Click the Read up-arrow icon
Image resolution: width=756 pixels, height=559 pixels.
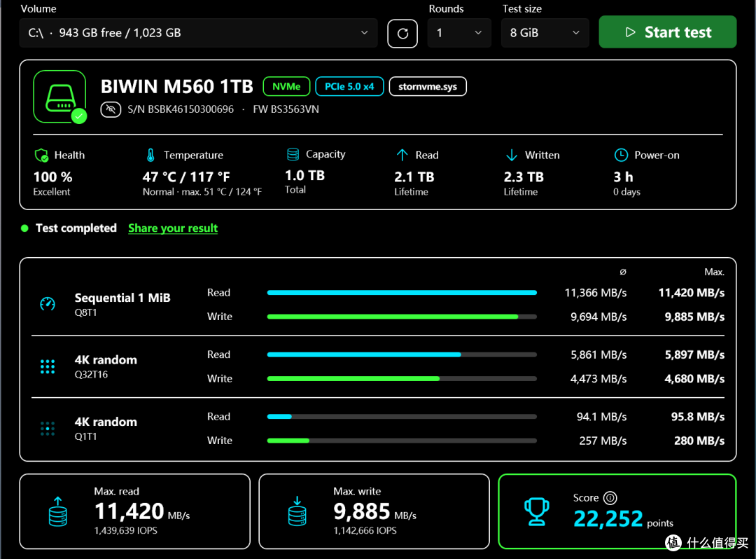coord(402,155)
